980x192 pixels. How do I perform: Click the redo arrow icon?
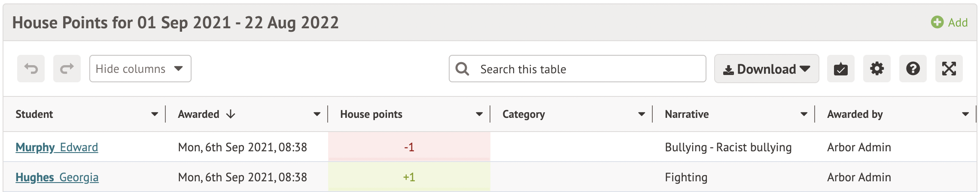(x=67, y=69)
